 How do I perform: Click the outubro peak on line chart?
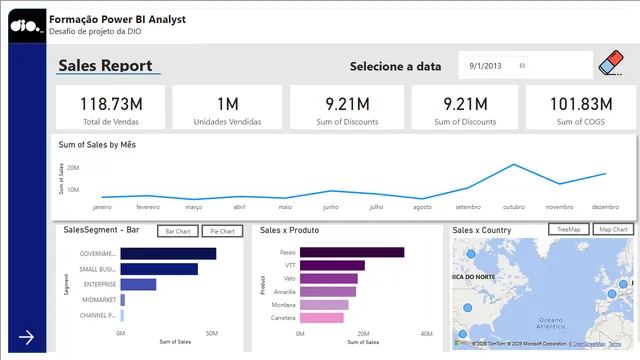pyautogui.click(x=514, y=164)
